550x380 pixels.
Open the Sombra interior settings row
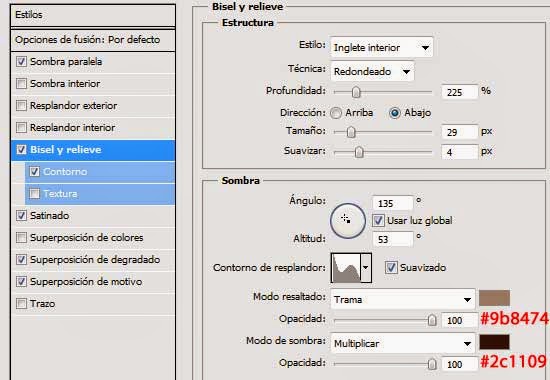(x=93, y=84)
